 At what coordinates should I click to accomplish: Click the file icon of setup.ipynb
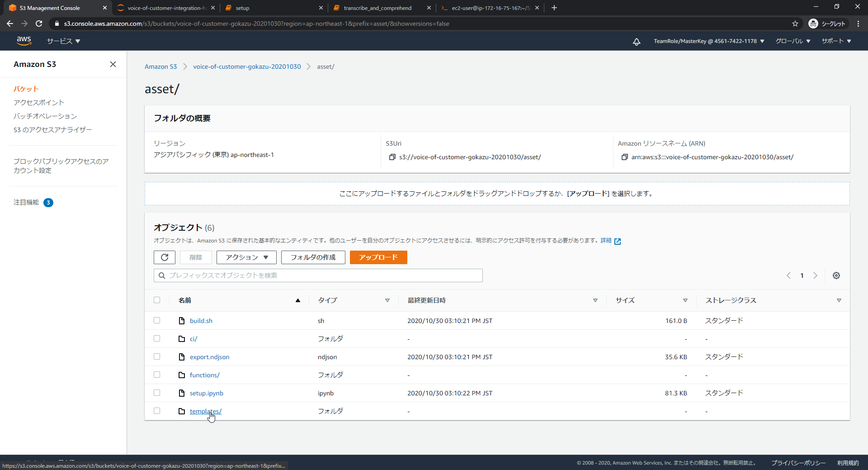[182, 393]
